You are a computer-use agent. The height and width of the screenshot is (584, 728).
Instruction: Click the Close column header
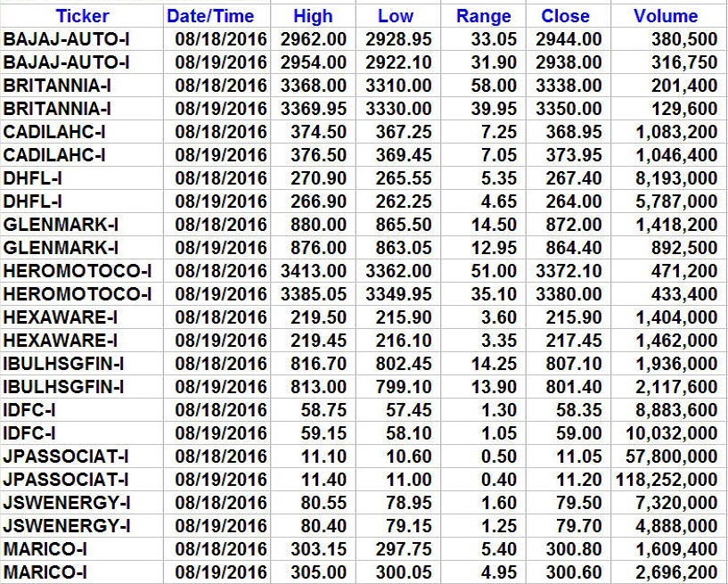pyautogui.click(x=565, y=16)
